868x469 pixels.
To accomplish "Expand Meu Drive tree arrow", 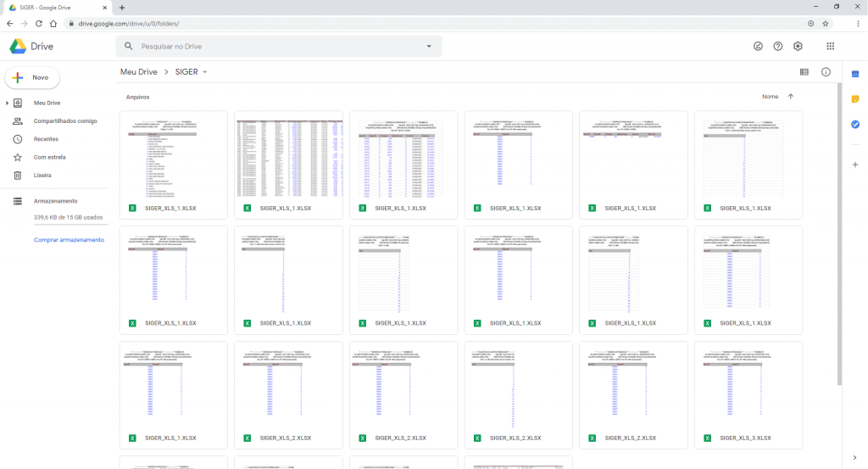I will [x=8, y=103].
